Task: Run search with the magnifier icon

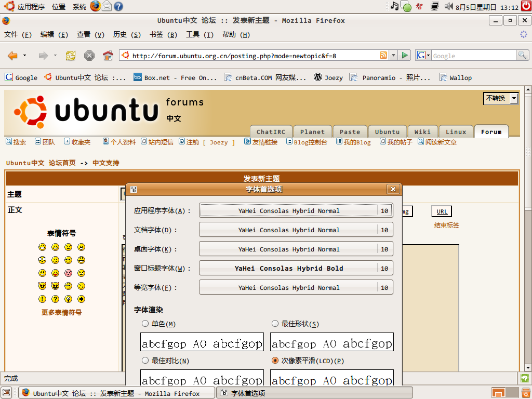Action: pos(522,55)
